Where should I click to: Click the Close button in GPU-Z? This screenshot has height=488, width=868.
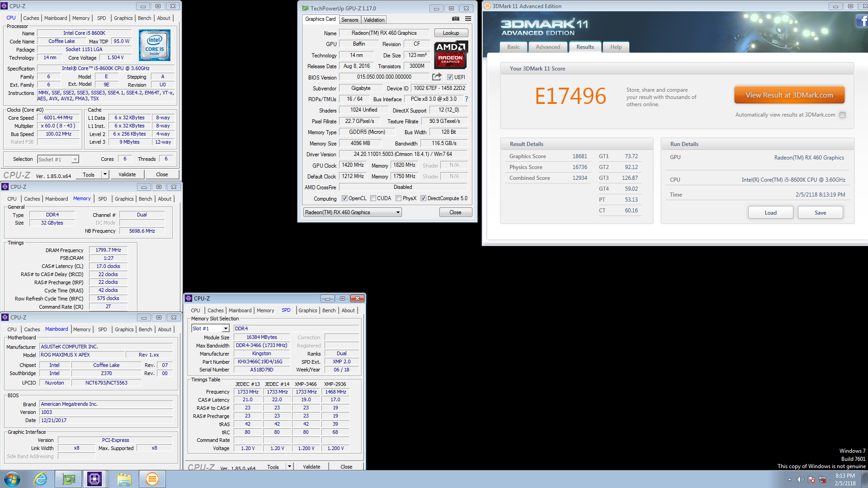(x=455, y=212)
